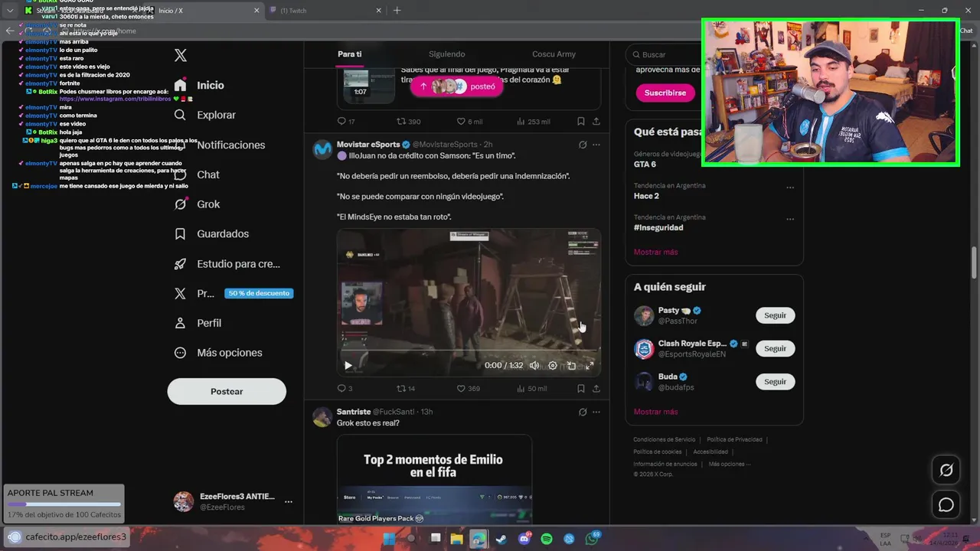Open WhatsApp from the taskbar
Viewport: 980px width, 551px height.
pos(592,539)
